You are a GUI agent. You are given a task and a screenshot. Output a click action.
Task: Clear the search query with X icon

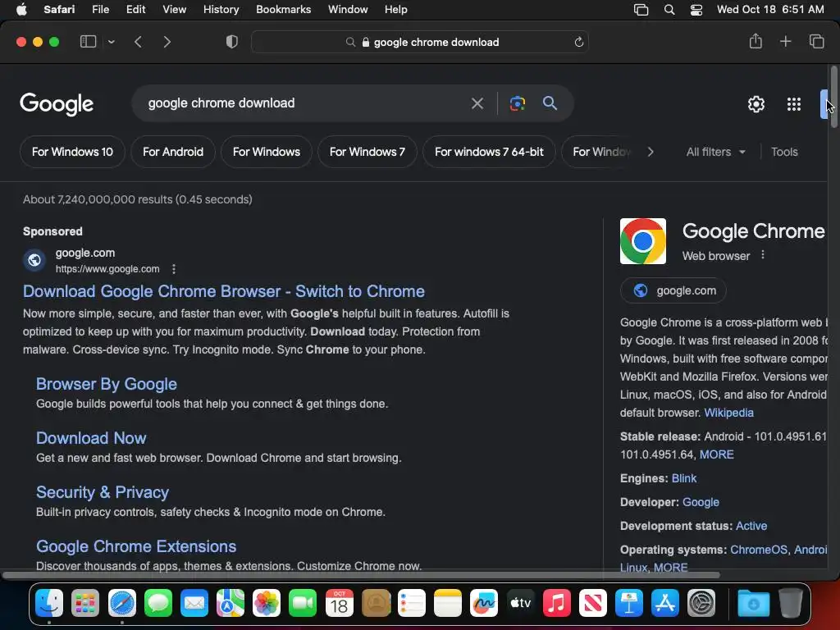coord(477,103)
